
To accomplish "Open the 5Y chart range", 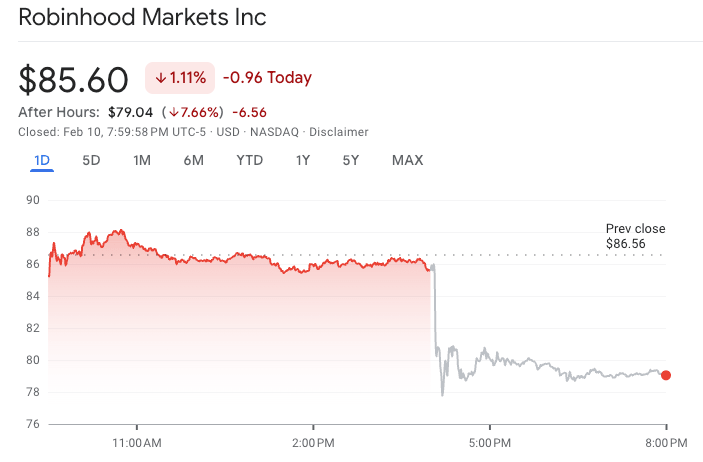I will click(x=350, y=160).
